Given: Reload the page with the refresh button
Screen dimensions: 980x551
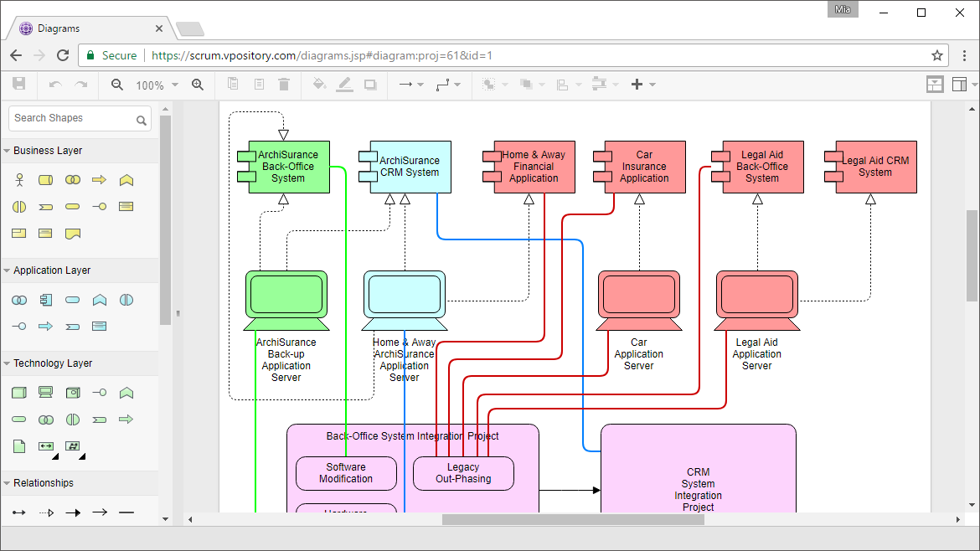Looking at the screenshot, I should (63, 55).
